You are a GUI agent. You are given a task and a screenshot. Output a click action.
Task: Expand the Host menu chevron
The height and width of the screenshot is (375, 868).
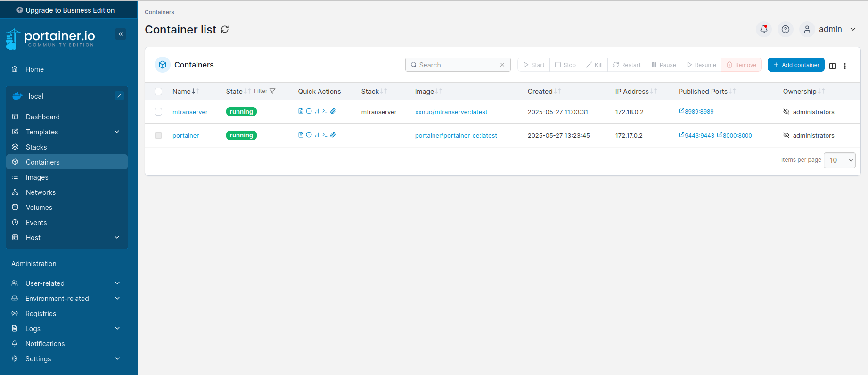(x=117, y=237)
